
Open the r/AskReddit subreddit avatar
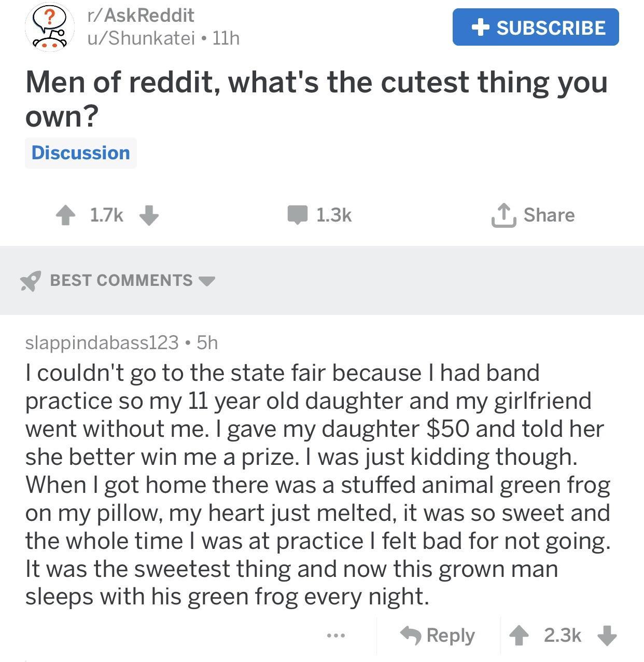[47, 26]
